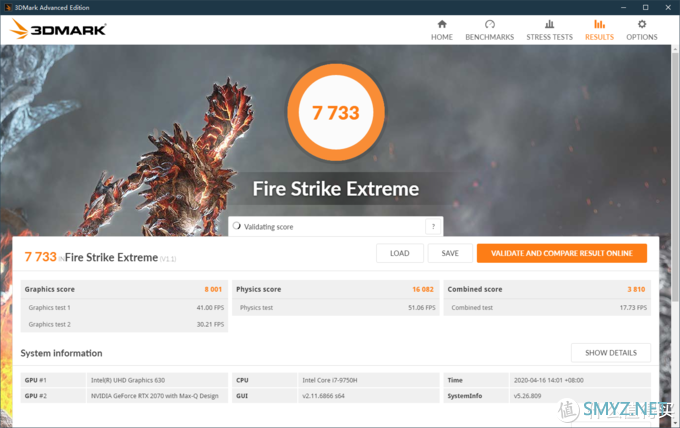Open the Options gear
The width and height of the screenshot is (680, 428).
pos(642,29)
